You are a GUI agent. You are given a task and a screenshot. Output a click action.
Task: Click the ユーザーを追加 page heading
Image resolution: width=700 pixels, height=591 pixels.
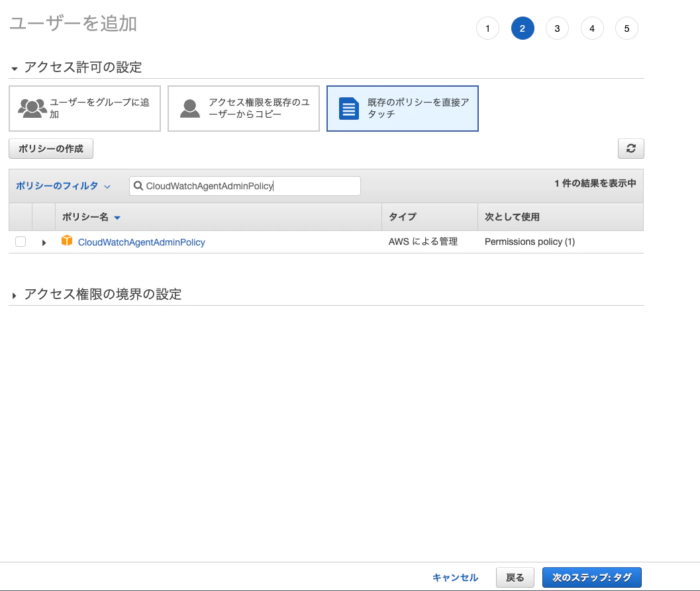[x=74, y=23]
